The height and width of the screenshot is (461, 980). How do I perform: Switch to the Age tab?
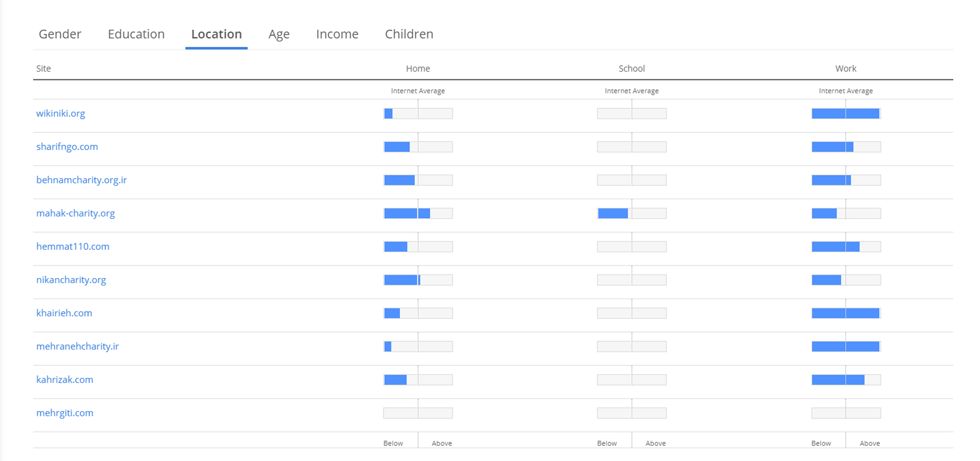point(279,34)
